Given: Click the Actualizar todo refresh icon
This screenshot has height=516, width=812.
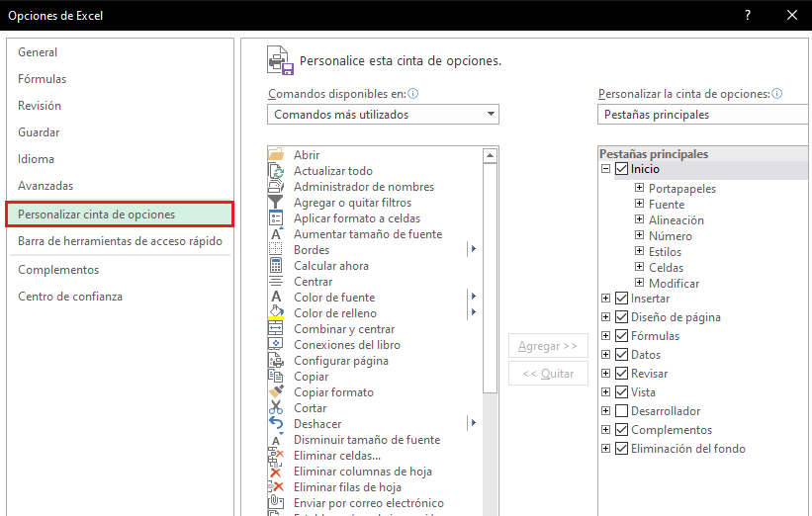Looking at the screenshot, I should point(276,171).
